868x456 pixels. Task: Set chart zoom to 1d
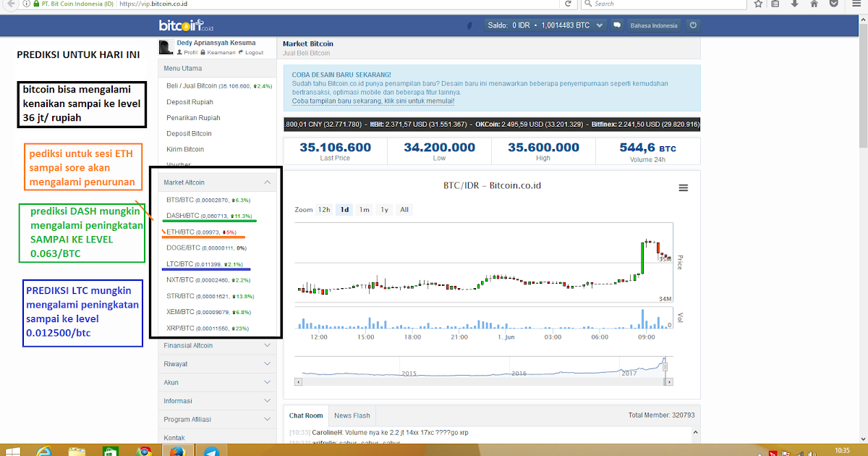pyautogui.click(x=345, y=210)
